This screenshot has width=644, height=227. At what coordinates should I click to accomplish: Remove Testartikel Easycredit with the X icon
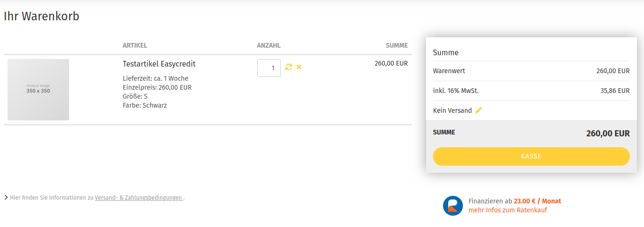click(299, 67)
